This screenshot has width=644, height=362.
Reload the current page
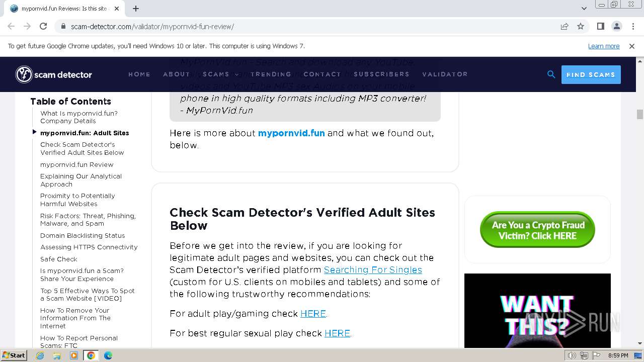click(43, 26)
